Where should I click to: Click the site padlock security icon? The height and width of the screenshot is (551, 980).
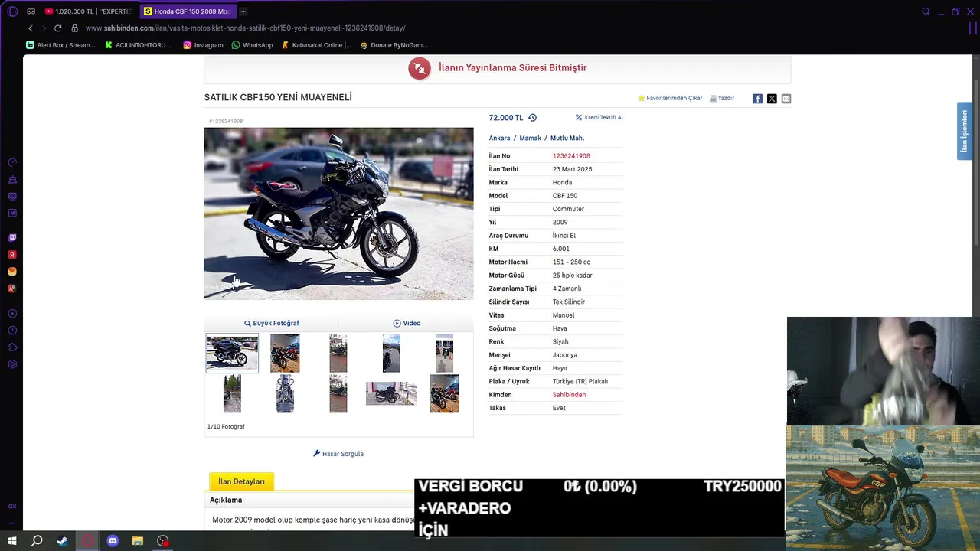(74, 28)
